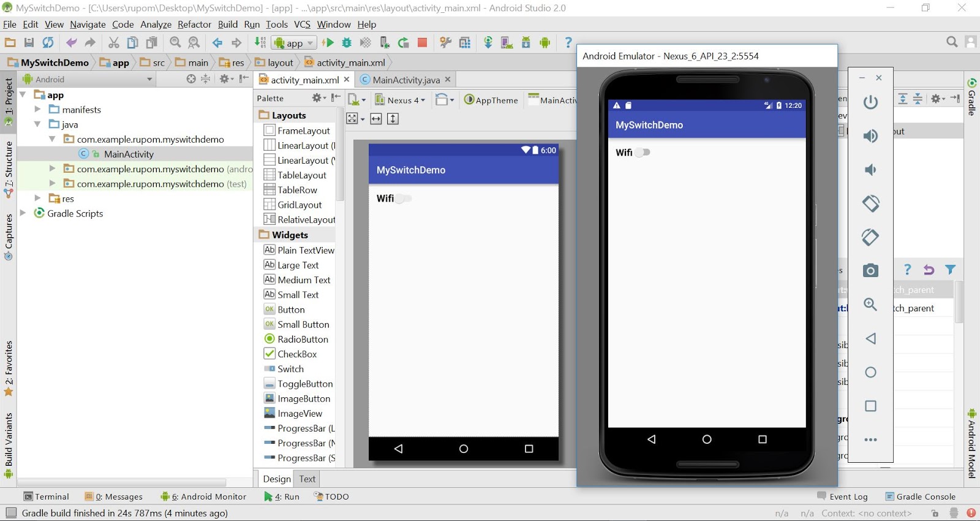Open the Nexus 4 device dropdown
Viewport: 980px width, 521px height.
tap(400, 100)
